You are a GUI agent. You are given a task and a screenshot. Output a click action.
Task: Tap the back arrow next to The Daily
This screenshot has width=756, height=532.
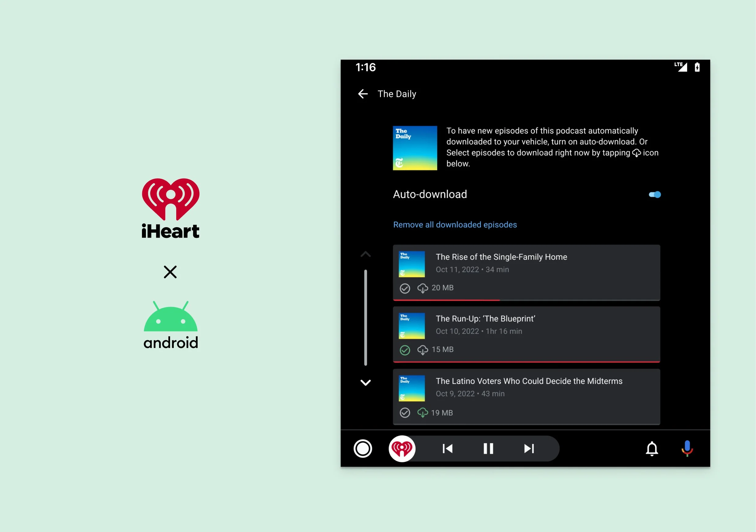click(363, 94)
